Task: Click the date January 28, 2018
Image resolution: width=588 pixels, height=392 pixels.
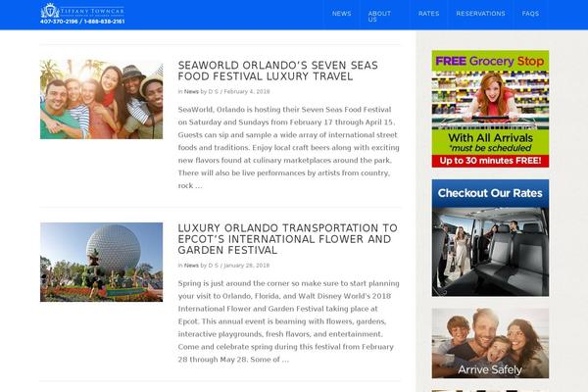Action: pyautogui.click(x=247, y=266)
